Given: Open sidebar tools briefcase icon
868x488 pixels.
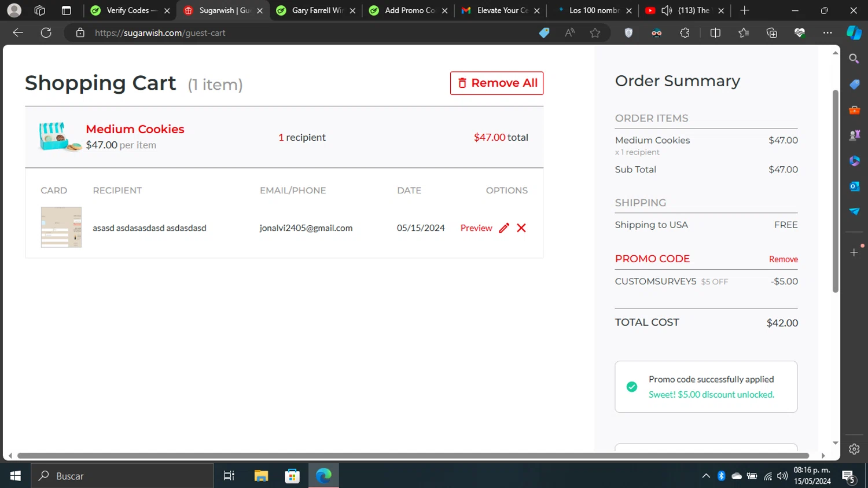Looking at the screenshot, I should [x=854, y=110].
